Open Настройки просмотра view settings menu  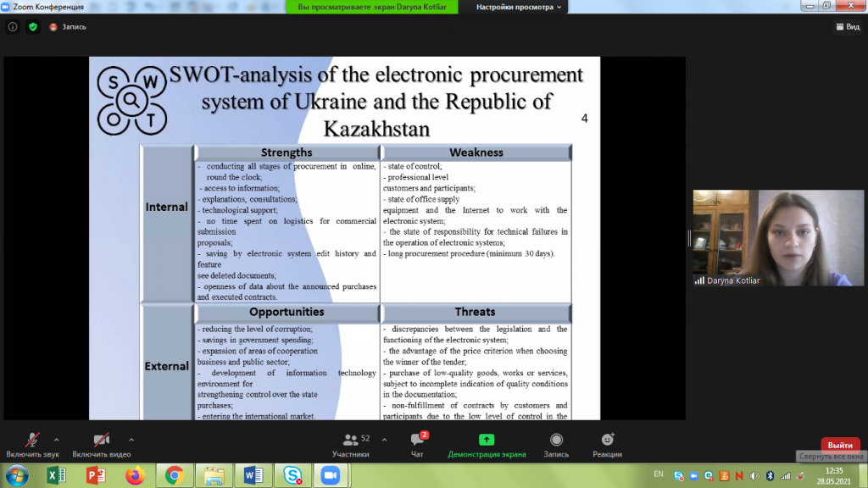point(519,7)
